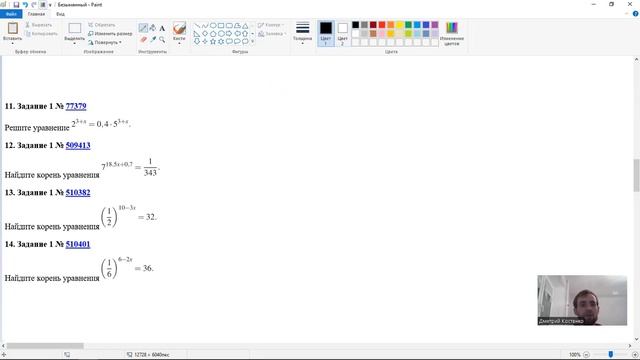The image size is (640, 360).
Task: Click the Brushes (Кисти) icon
Action: pos(179,29)
